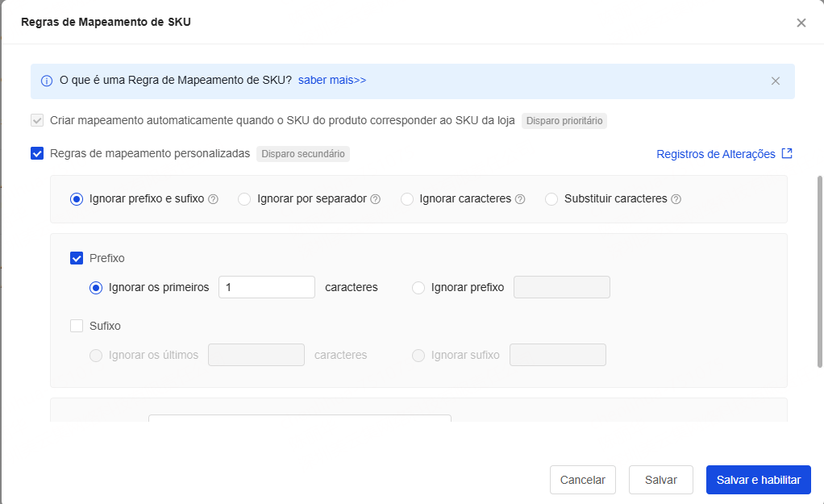Image resolution: width=824 pixels, height=504 pixels.
Task: Open Registros de Alterações link
Action: click(x=716, y=154)
